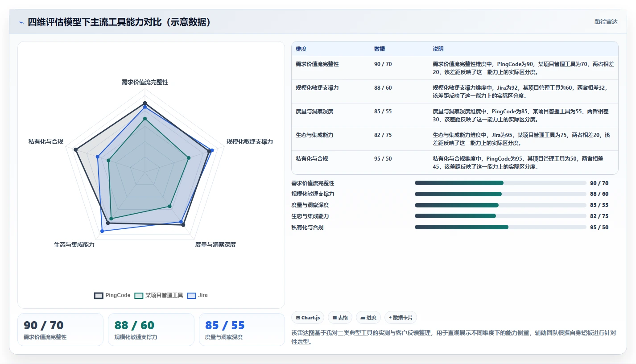The height and width of the screenshot is (364, 636).
Task: Click the 95 / 50 value beside the last progress bar
Action: coord(599,227)
